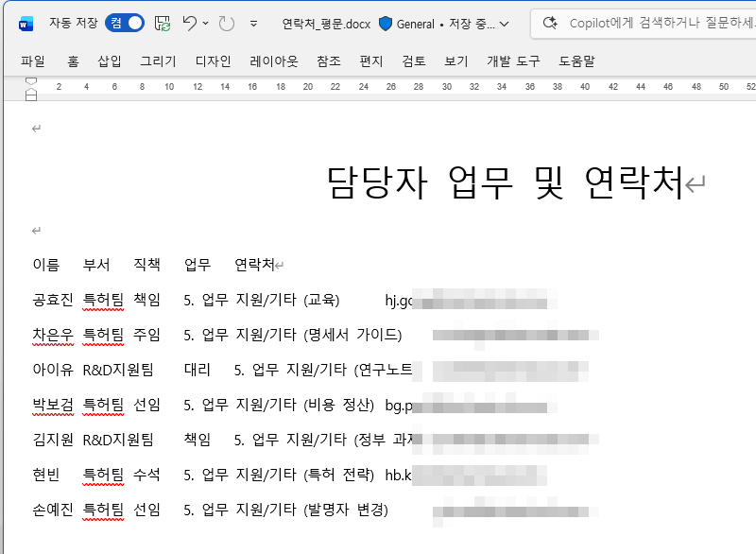Undo the last action with the undo icon
The height and width of the screenshot is (554, 756).
pyautogui.click(x=189, y=23)
